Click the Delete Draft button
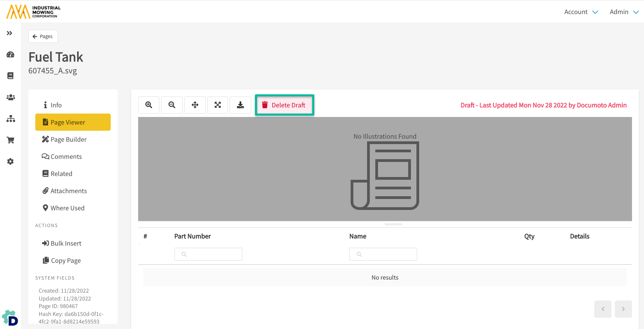Screen dimensions: 644x329 [284, 105]
